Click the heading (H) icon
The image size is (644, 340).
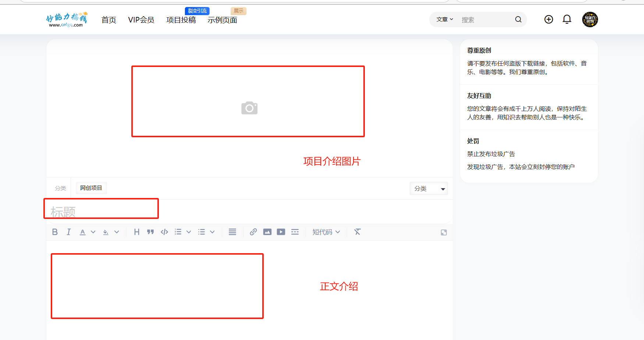[136, 232]
